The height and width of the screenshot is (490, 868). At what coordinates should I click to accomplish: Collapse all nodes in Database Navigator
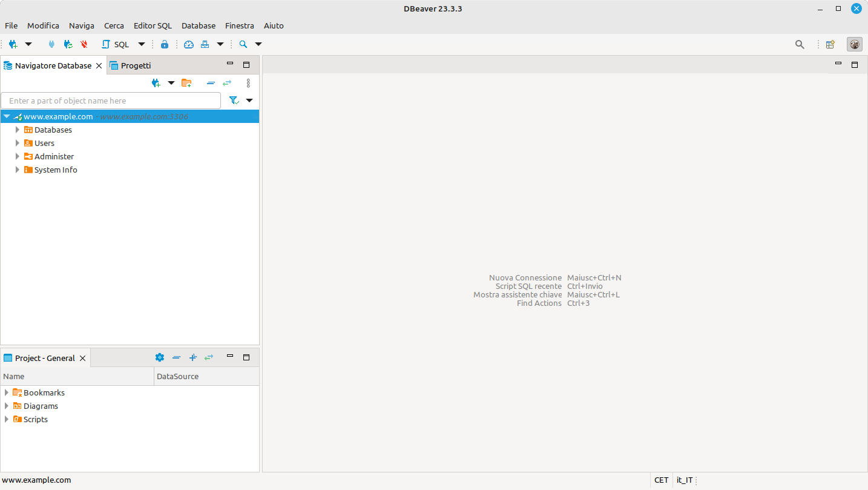point(211,83)
